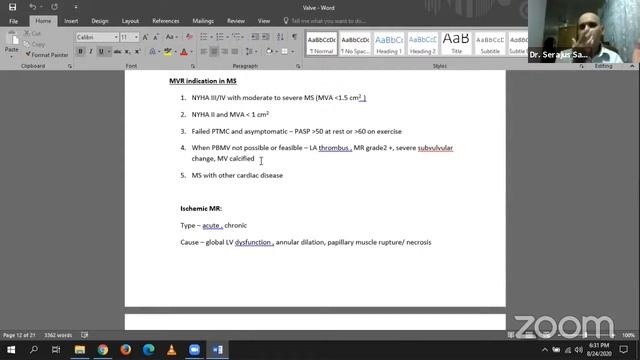
Task: Increase font size with grow font icon
Action: [145, 37]
